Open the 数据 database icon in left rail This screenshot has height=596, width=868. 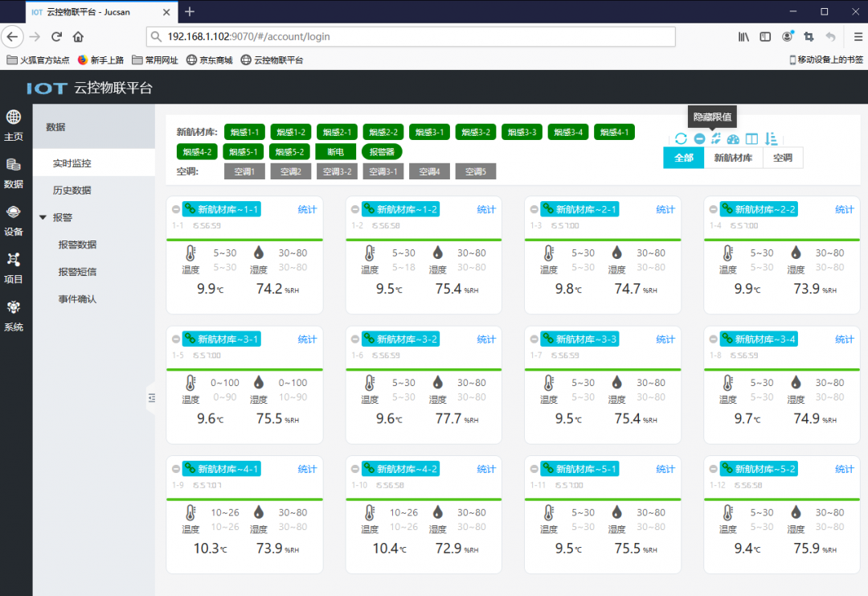(x=14, y=165)
